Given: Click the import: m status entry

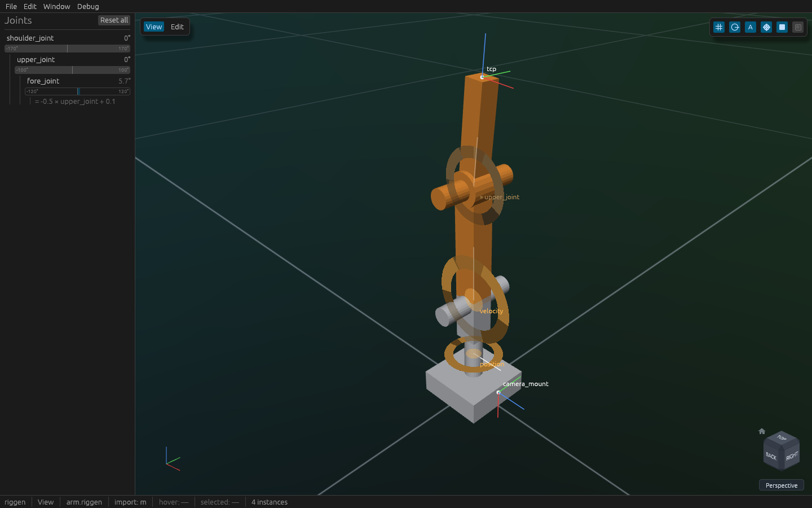Looking at the screenshot, I should (x=130, y=502).
